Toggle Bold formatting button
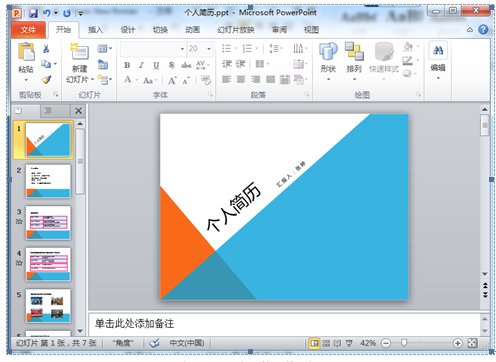The width and height of the screenshot is (496, 362). [x=127, y=65]
